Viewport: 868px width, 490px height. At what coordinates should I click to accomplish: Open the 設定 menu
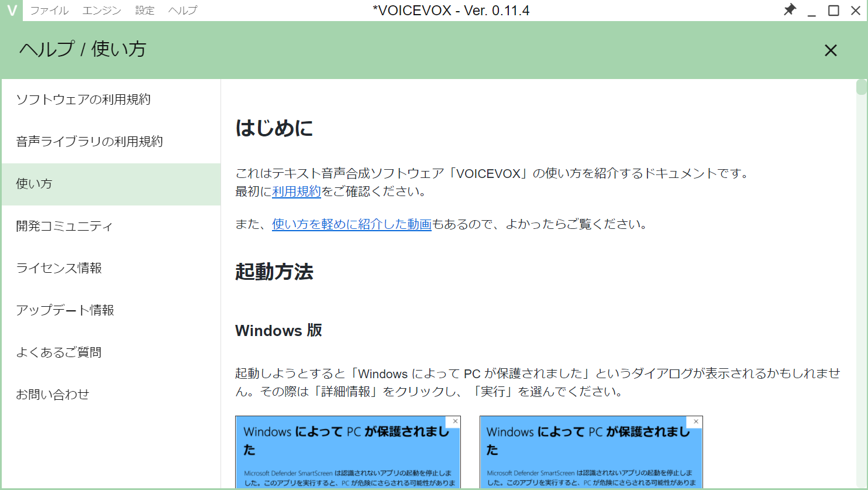point(144,11)
